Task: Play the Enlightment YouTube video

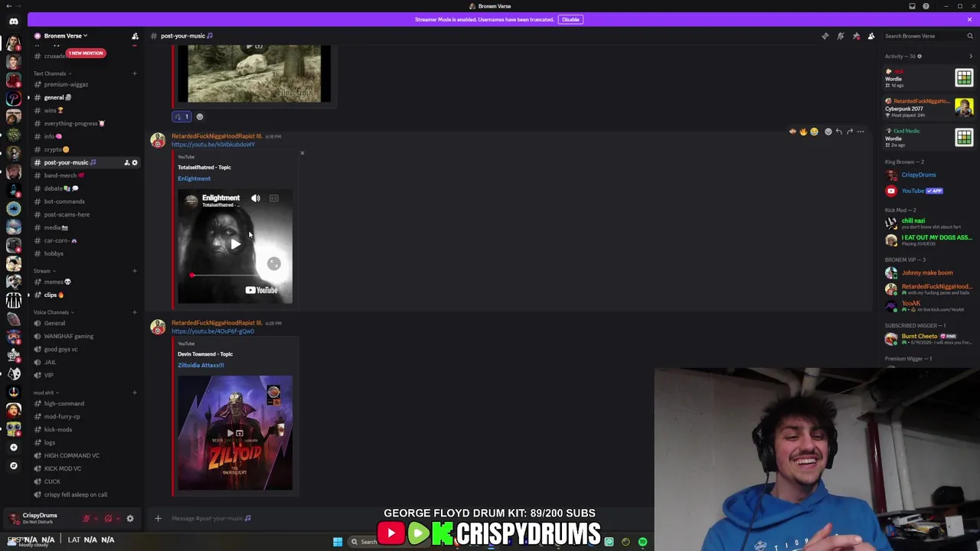Action: [235, 244]
